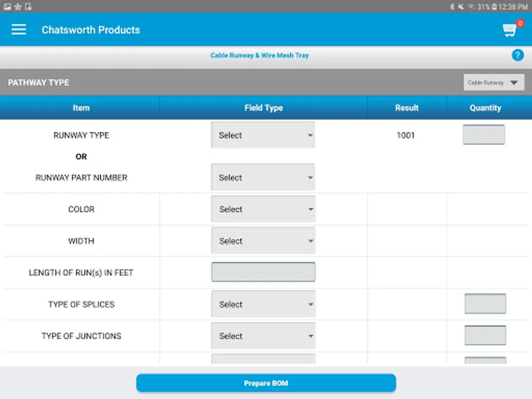Tap the PATHWAY TYPE label
The image size is (532, 399).
pyautogui.click(x=39, y=82)
